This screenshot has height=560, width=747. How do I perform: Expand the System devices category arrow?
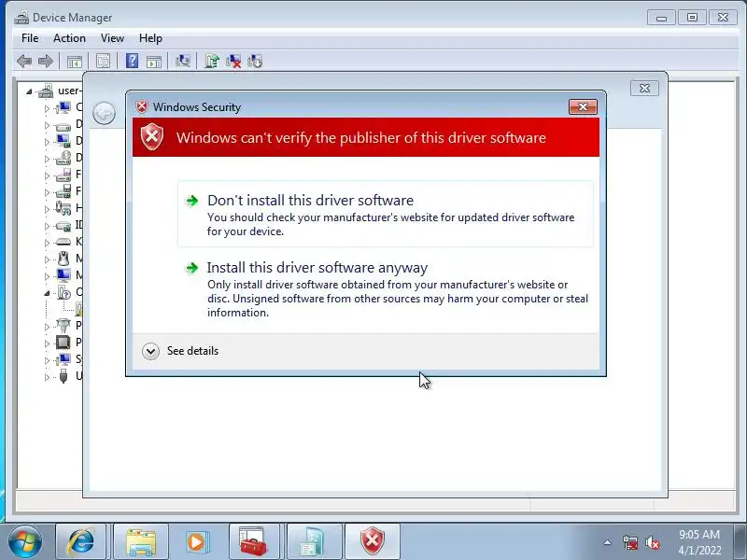pyautogui.click(x=47, y=360)
